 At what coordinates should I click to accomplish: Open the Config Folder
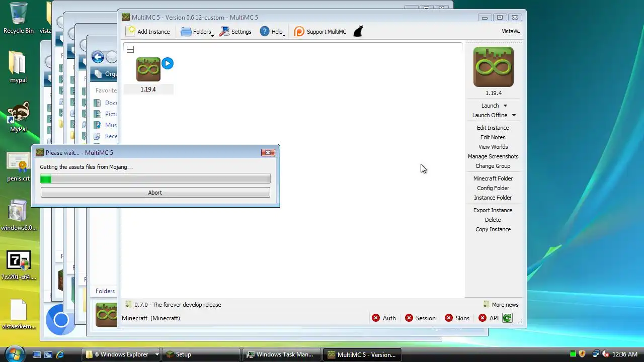[493, 188]
